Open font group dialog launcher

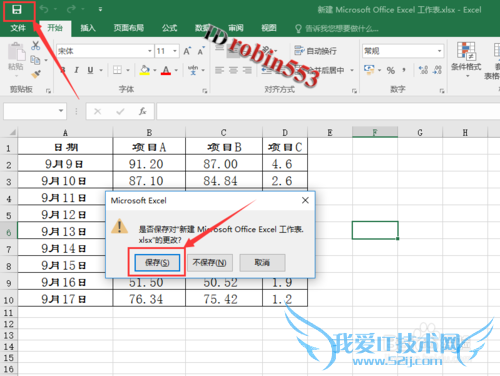point(205,90)
